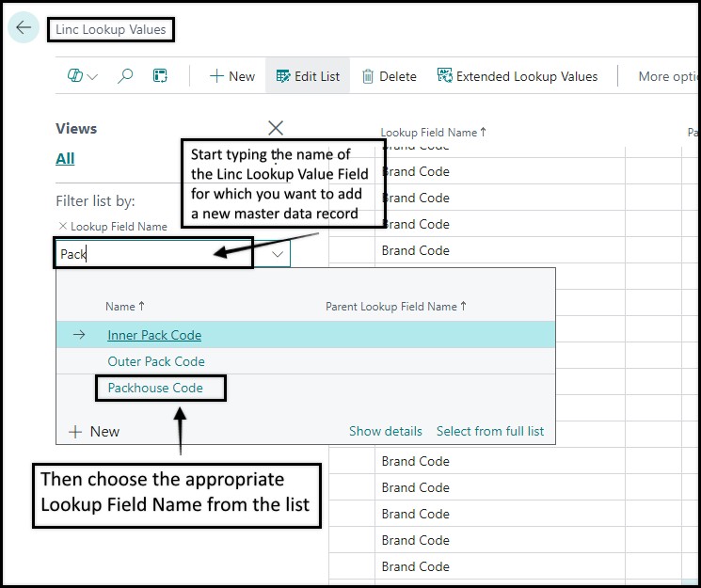Expand the Lookup Field Name filter dropdown
Screen dimensions: 701x588
[x=279, y=254]
